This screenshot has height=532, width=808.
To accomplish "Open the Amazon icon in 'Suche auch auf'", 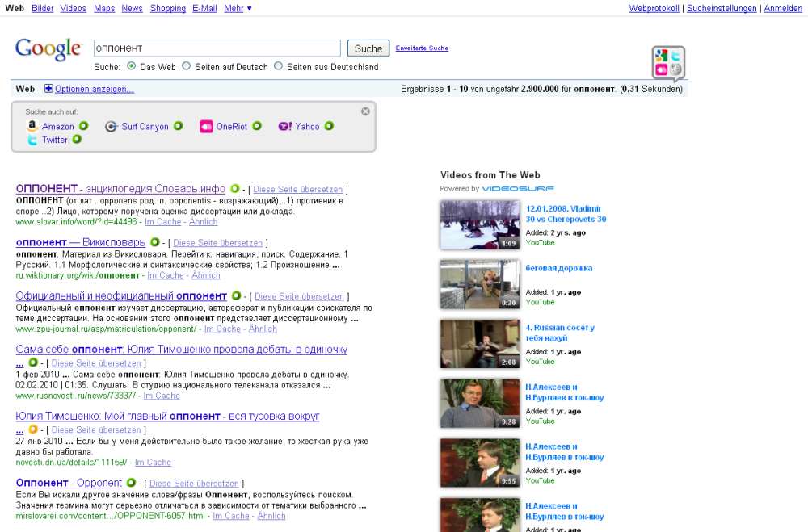I will point(32,126).
